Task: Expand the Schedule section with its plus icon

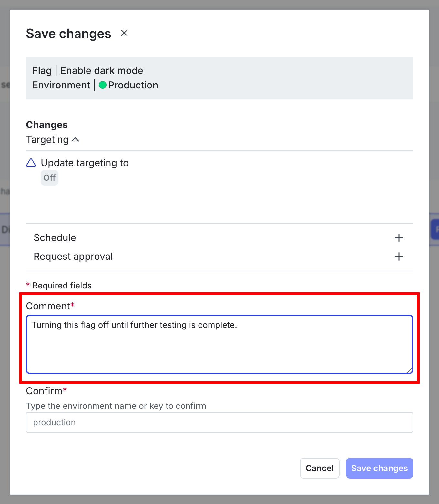Action: pyautogui.click(x=399, y=238)
